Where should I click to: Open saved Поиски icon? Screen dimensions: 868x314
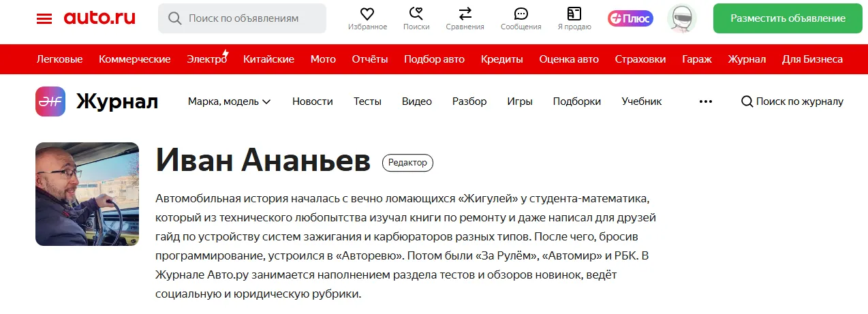pos(416,14)
